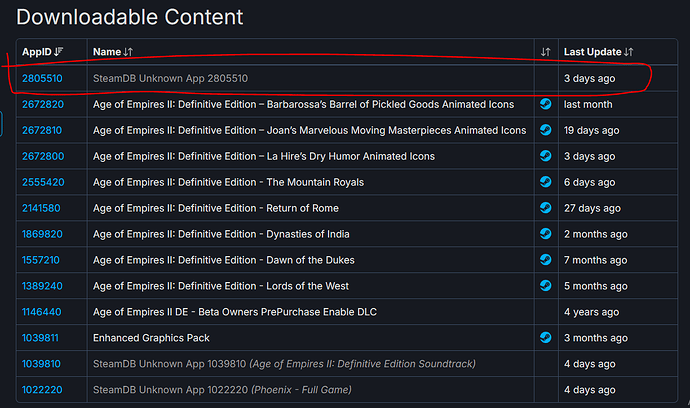
Task: Open Steam store icon for Dynasties of India
Action: pyautogui.click(x=546, y=234)
